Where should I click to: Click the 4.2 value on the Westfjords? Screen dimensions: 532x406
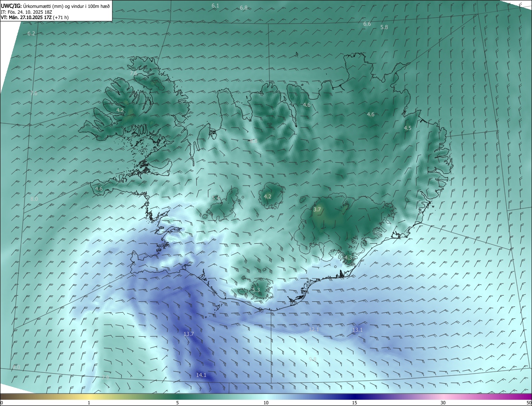[x=120, y=110]
